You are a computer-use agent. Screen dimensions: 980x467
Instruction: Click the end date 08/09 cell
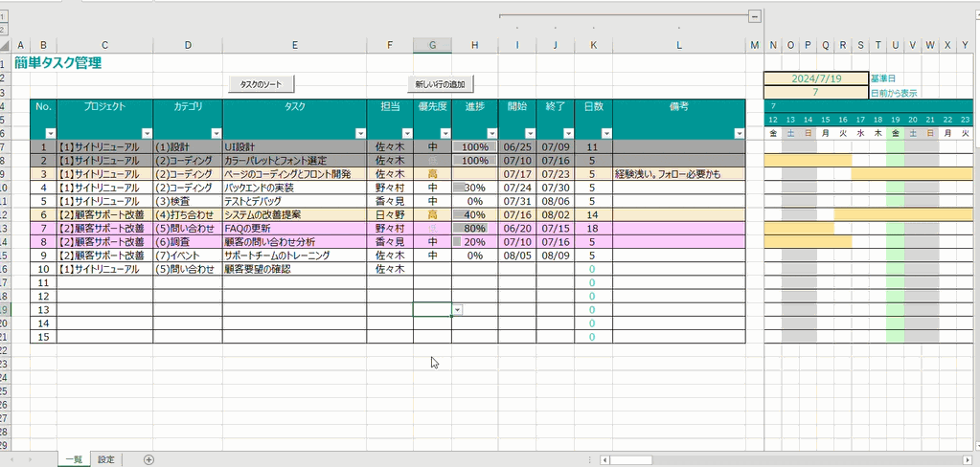[555, 256]
